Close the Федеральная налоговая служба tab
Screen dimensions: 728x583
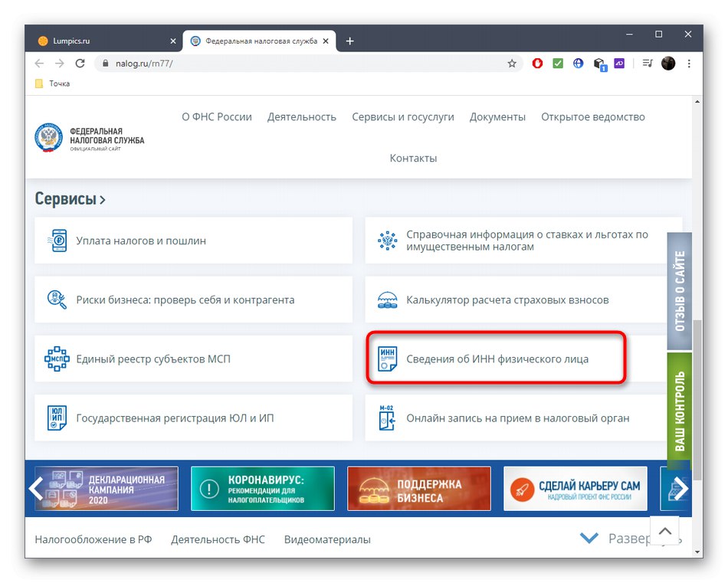coord(326,41)
